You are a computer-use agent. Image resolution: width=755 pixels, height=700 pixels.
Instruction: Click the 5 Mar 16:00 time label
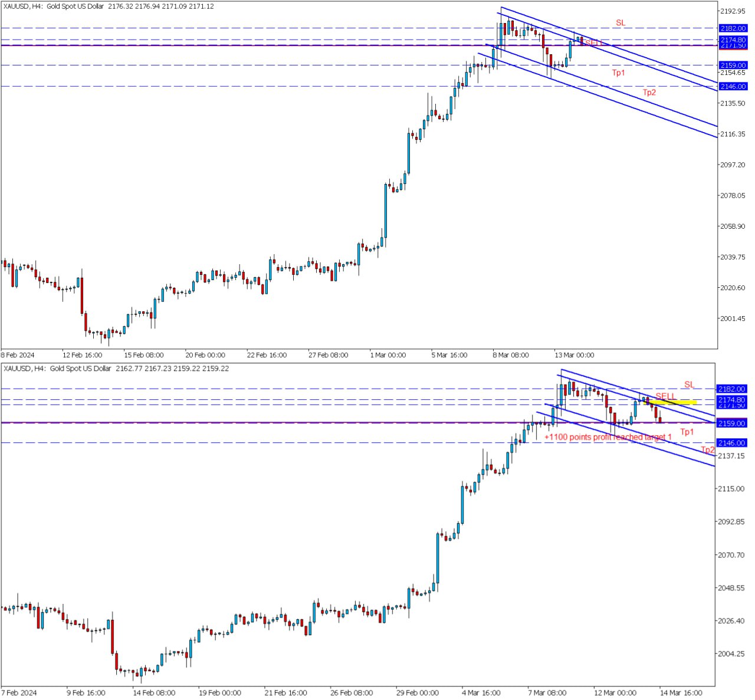pos(449,355)
